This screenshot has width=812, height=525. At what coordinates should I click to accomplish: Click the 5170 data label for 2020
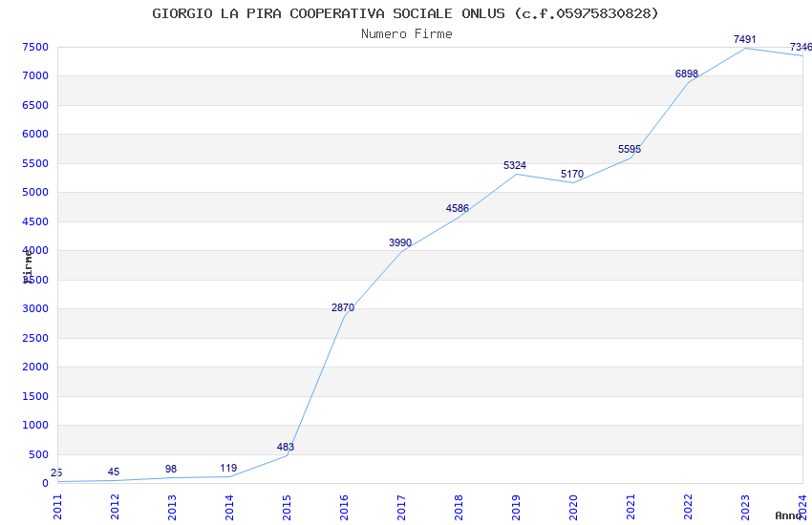pos(572,175)
